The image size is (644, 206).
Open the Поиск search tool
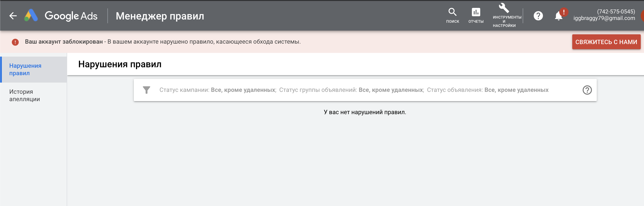[x=453, y=16]
